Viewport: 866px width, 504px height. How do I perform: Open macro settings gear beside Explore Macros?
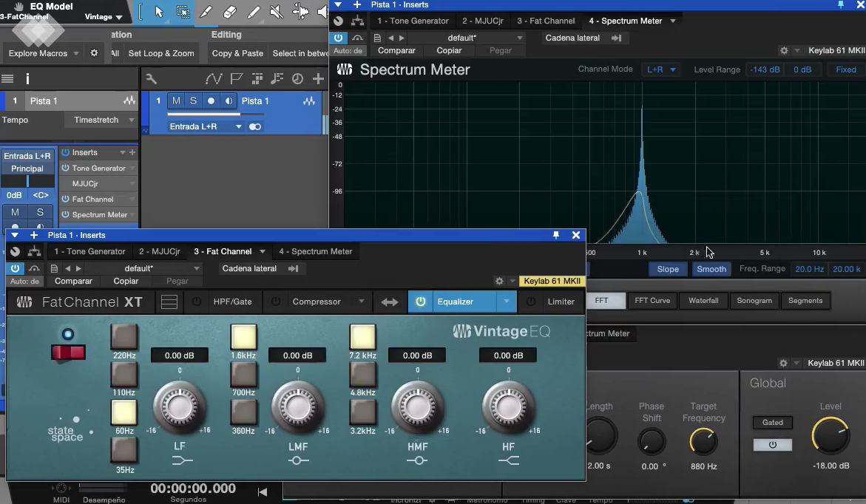click(94, 53)
